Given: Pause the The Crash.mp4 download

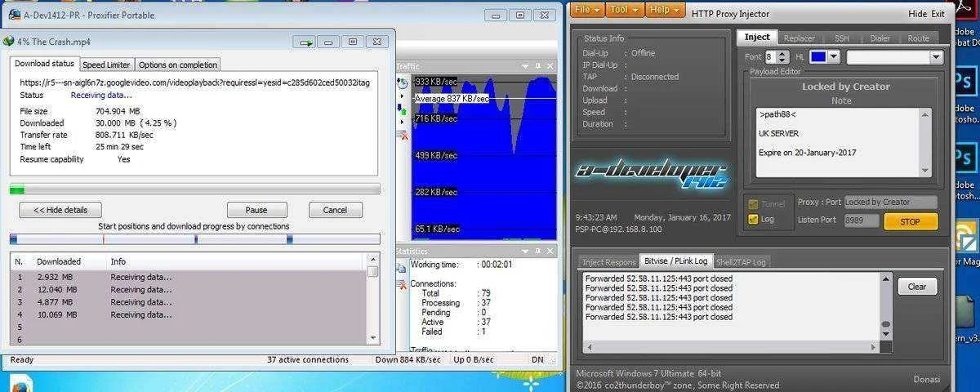Looking at the screenshot, I should click(256, 210).
